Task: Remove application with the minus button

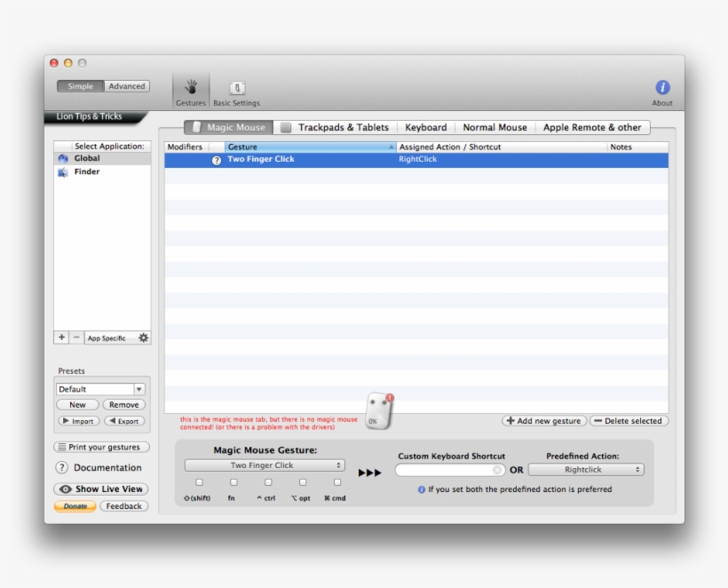Action: [x=76, y=338]
